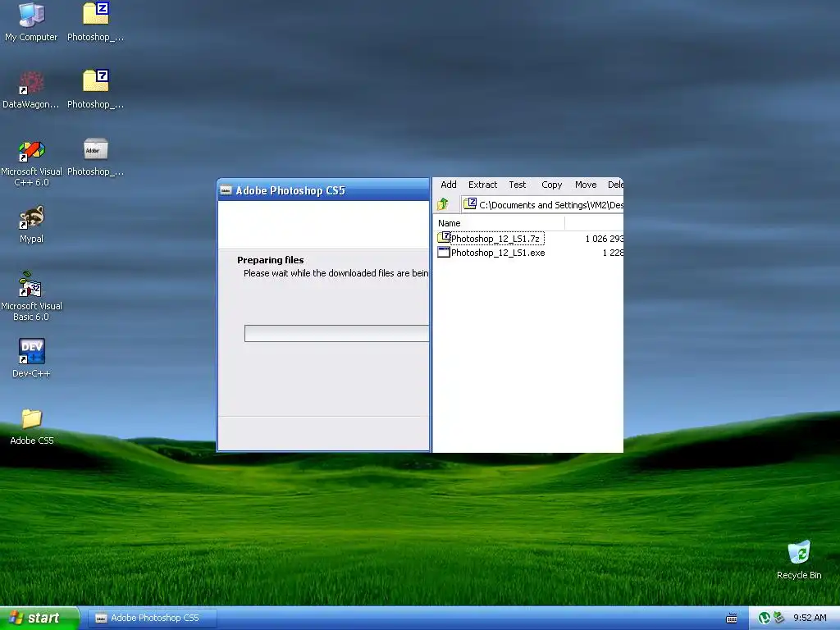Image resolution: width=840 pixels, height=630 pixels.
Task: Click the up-folder arrow icon in 7-Zip
Action: click(x=442, y=204)
